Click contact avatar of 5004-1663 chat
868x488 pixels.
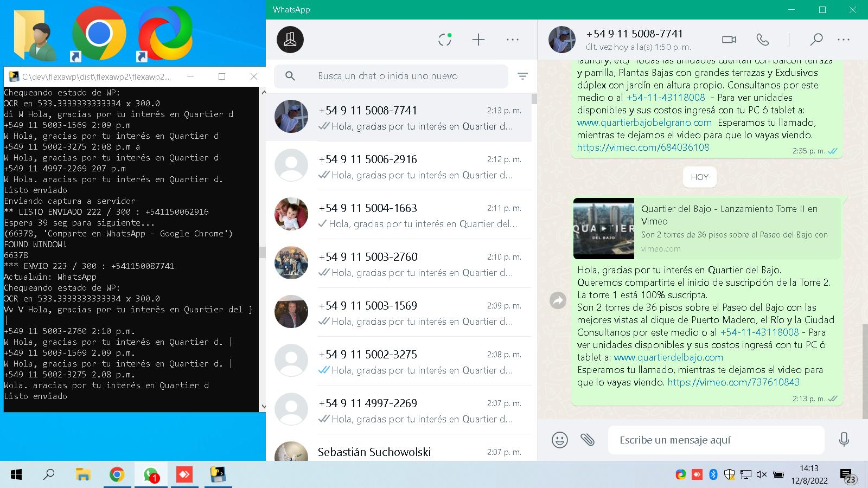click(x=291, y=214)
